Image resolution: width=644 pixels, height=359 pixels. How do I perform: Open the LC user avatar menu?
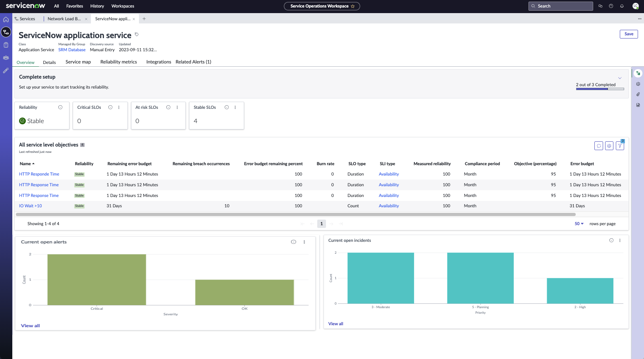635,6
